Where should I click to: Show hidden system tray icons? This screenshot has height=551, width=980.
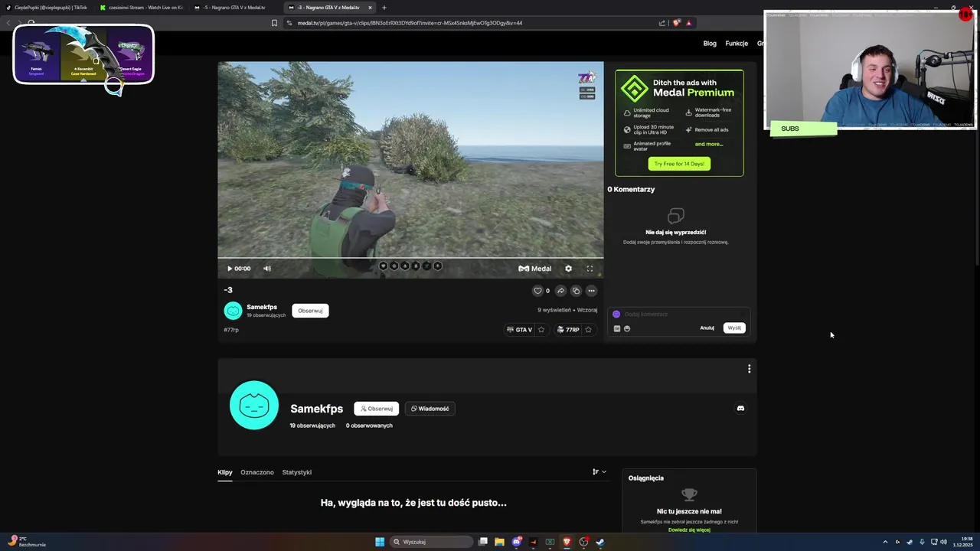[885, 542]
